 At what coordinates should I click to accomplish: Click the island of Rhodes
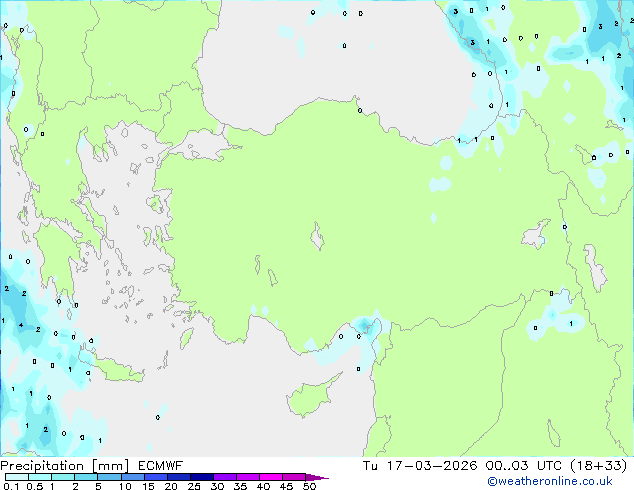pyautogui.click(x=186, y=338)
